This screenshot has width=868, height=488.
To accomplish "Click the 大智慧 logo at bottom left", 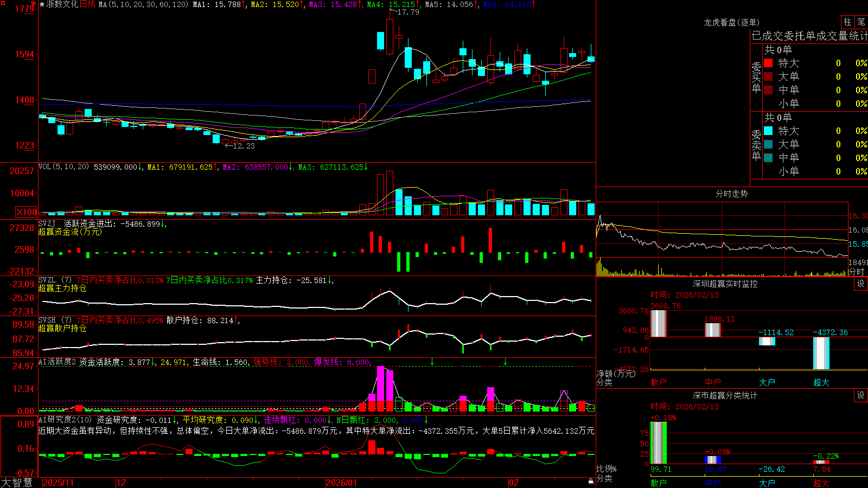I will [17, 483].
